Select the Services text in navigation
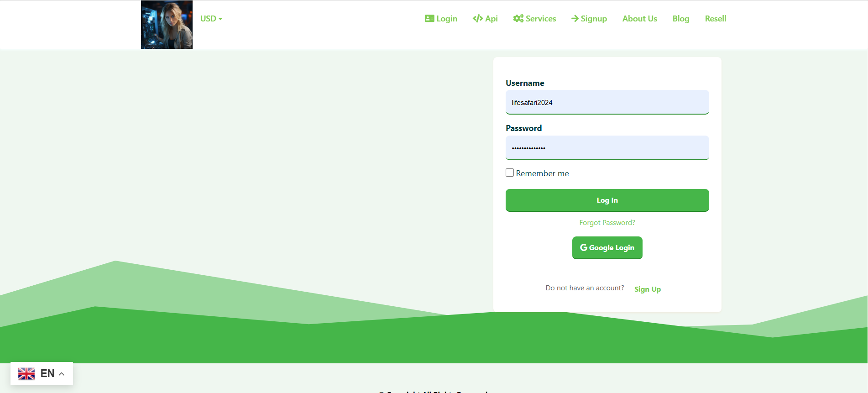 click(541, 19)
